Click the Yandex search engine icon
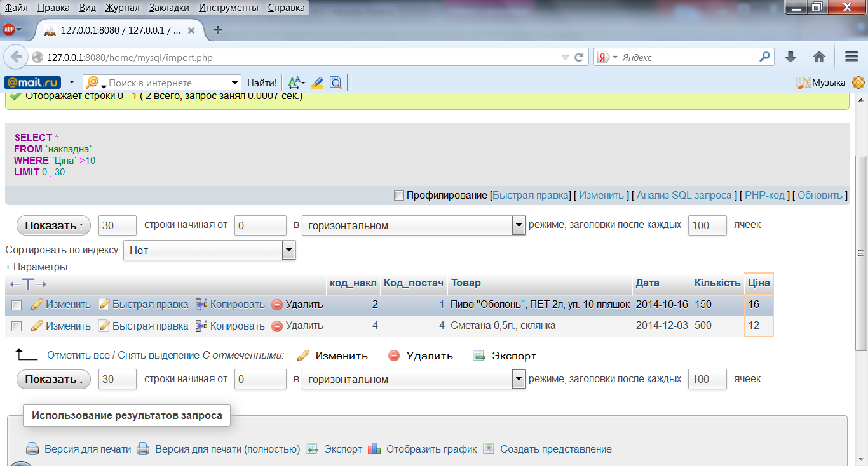 [x=603, y=57]
